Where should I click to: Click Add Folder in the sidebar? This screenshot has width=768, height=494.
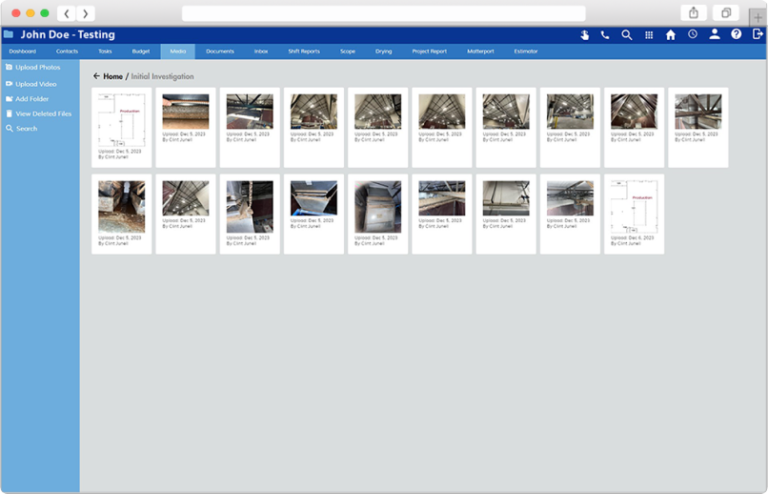point(34,99)
